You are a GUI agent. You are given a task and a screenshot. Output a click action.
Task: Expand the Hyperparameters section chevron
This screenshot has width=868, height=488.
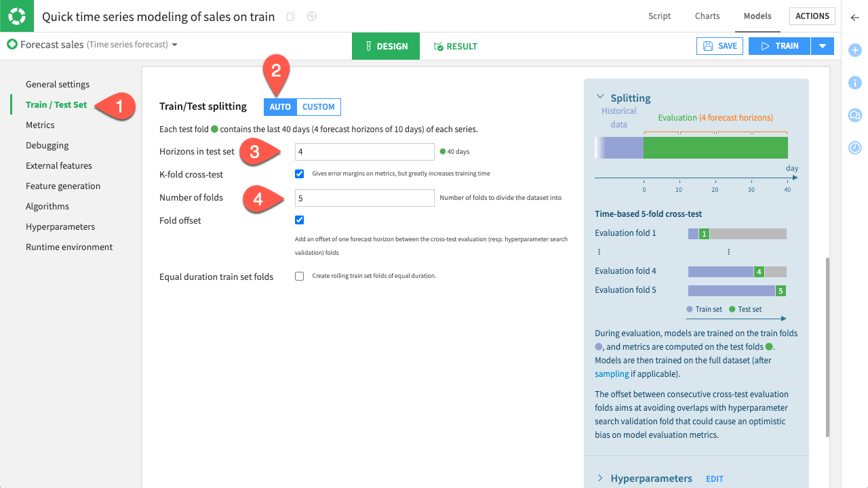point(600,478)
